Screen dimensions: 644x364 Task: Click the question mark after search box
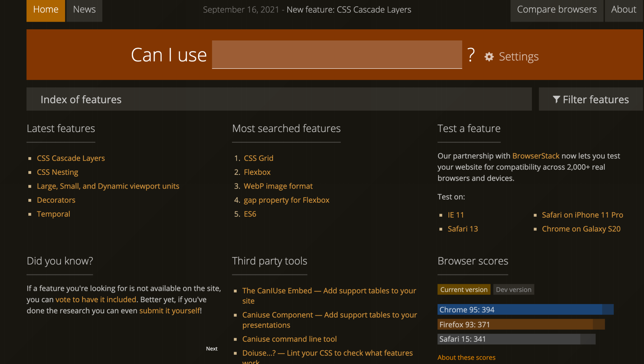pyautogui.click(x=471, y=55)
